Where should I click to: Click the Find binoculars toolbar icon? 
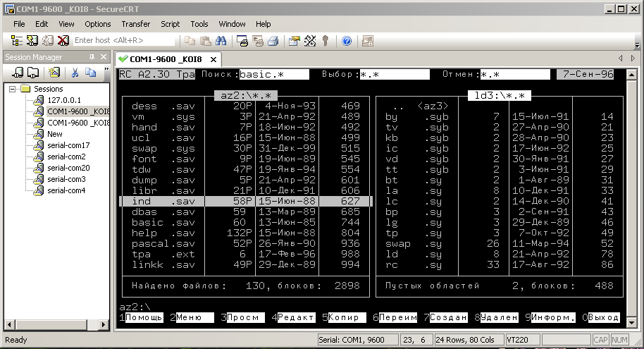click(220, 41)
